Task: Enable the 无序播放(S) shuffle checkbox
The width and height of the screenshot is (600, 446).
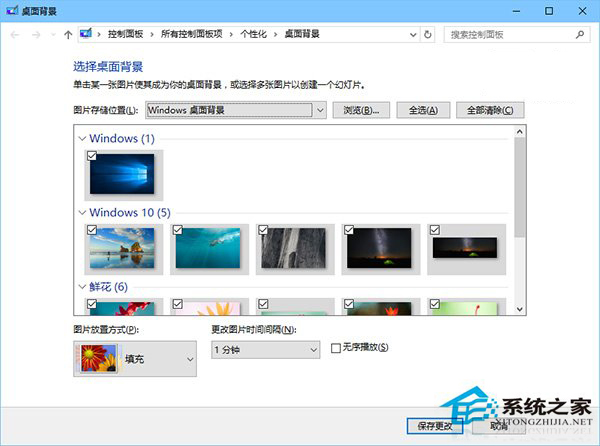Action: pyautogui.click(x=336, y=348)
